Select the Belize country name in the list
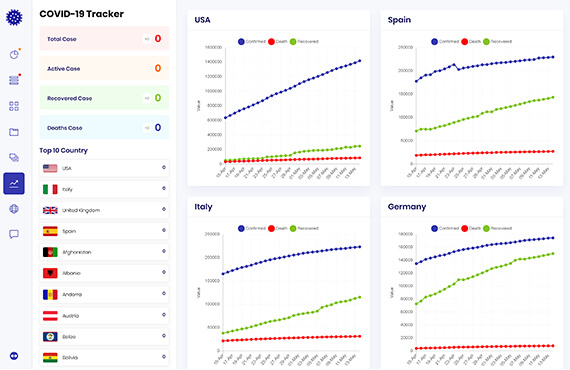The height and width of the screenshot is (370, 570). point(69,337)
